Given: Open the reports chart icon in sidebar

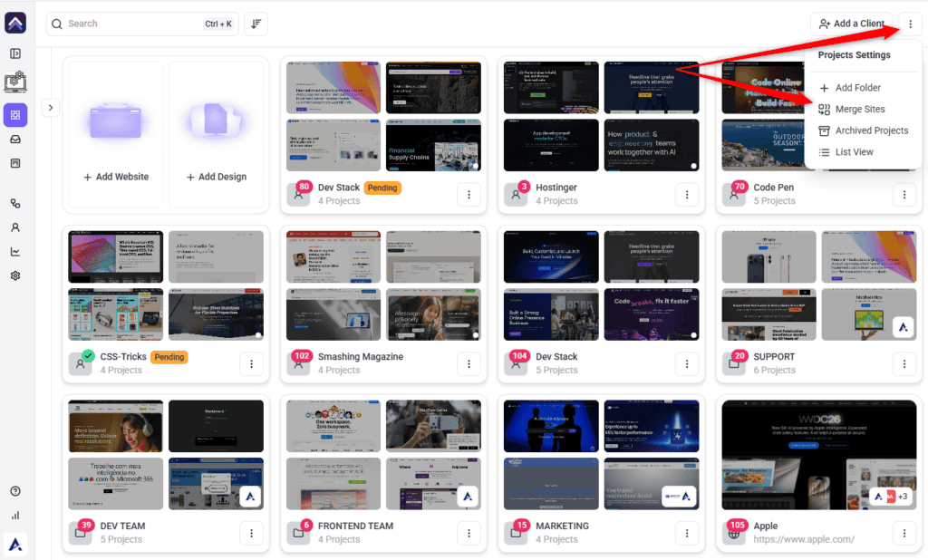Looking at the screenshot, I should (15, 252).
